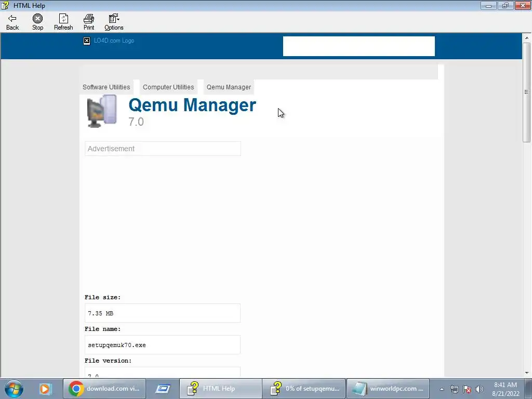Click the Action Center flag tray icon
Image resolution: width=532 pixels, height=399 pixels.
(467, 389)
